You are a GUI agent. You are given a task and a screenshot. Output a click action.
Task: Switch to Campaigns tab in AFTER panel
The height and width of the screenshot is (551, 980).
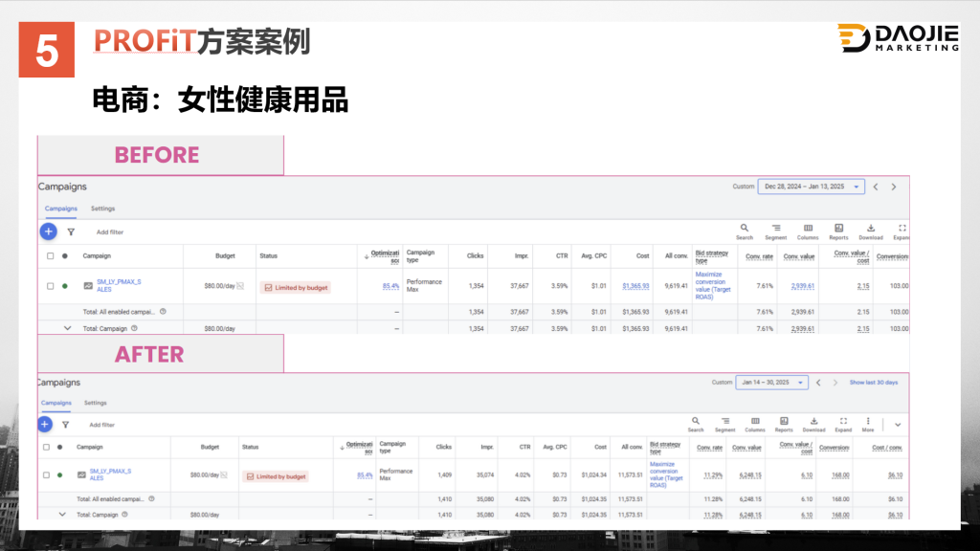56,403
